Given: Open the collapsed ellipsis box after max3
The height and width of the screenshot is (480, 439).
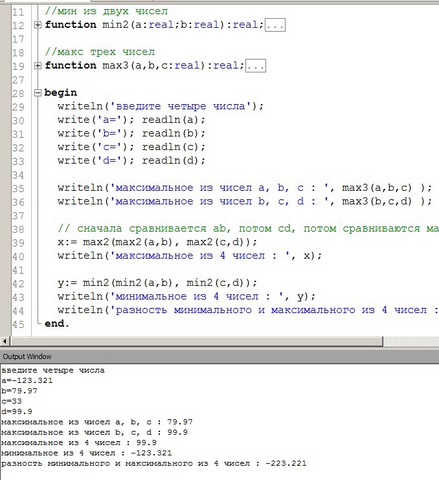Looking at the screenshot, I should 256,66.
